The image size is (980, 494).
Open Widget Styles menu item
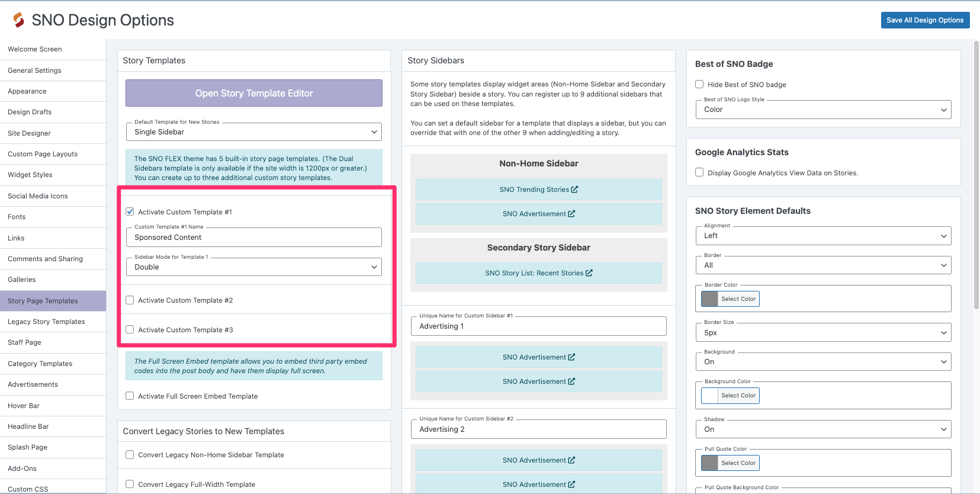[x=53, y=175]
